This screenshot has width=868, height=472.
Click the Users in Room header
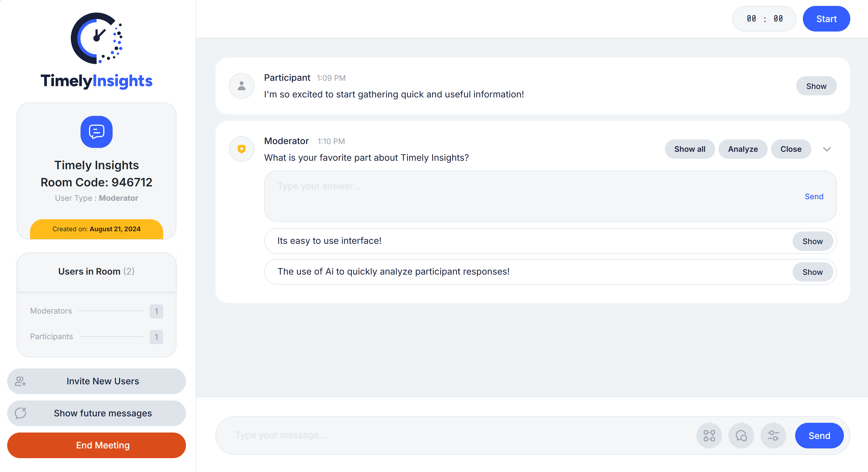pos(96,272)
